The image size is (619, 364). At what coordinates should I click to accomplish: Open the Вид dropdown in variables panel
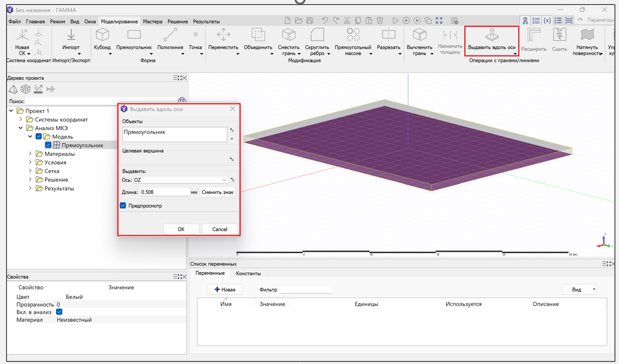(579, 290)
